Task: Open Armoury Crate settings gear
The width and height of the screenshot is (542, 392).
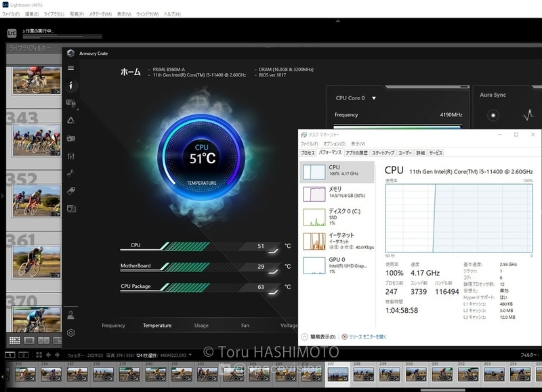Action: 71,332
